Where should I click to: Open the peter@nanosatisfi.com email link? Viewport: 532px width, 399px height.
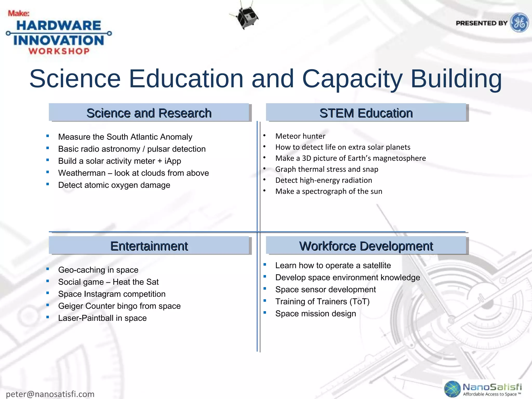pos(50,394)
